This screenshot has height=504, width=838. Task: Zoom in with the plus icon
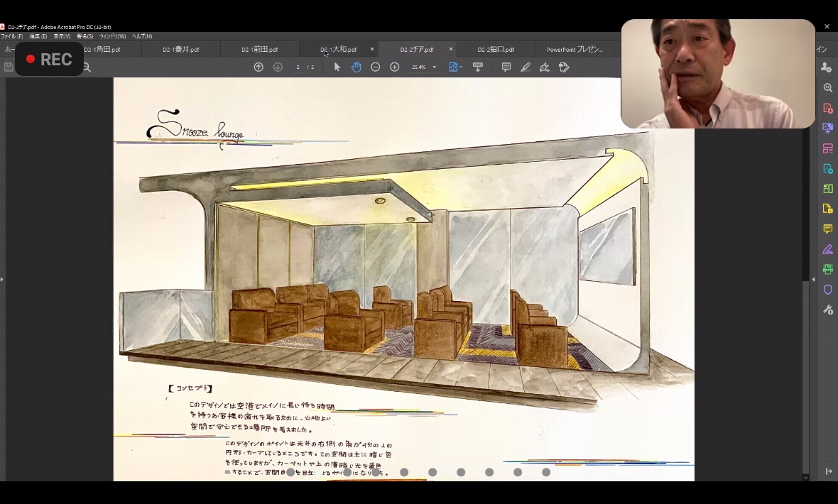pos(395,67)
